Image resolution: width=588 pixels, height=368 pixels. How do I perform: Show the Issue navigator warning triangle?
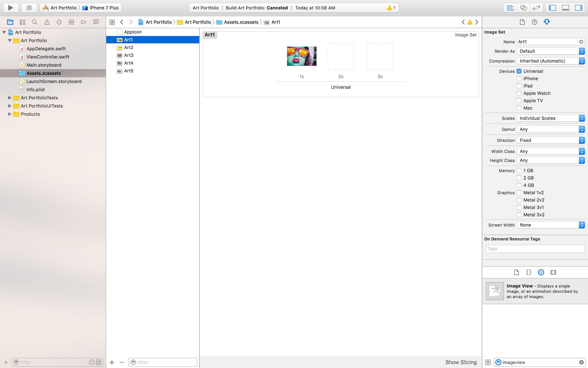(x=47, y=22)
